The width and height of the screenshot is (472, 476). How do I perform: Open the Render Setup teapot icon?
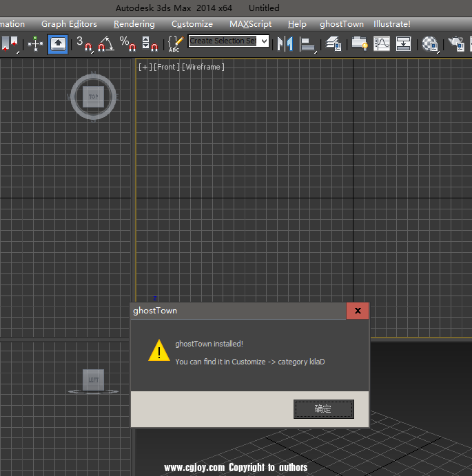[x=456, y=44]
